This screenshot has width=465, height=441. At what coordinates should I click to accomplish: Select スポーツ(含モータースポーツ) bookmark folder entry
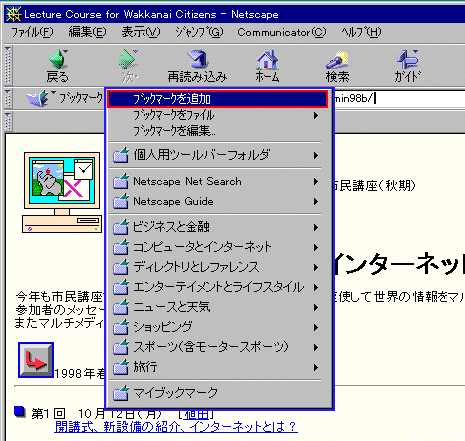click(x=215, y=347)
